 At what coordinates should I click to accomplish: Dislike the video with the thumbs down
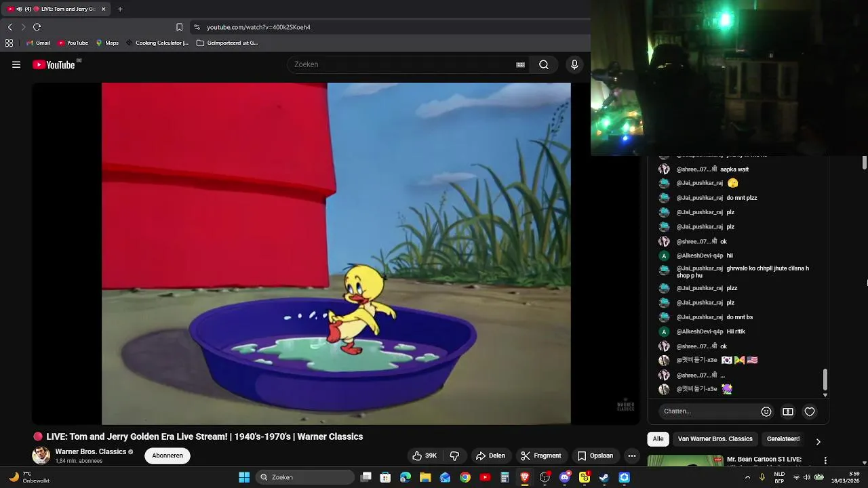point(455,455)
